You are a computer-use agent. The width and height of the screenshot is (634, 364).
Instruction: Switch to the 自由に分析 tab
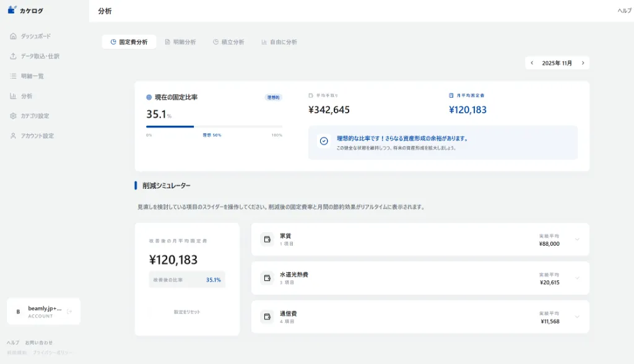[x=279, y=42]
